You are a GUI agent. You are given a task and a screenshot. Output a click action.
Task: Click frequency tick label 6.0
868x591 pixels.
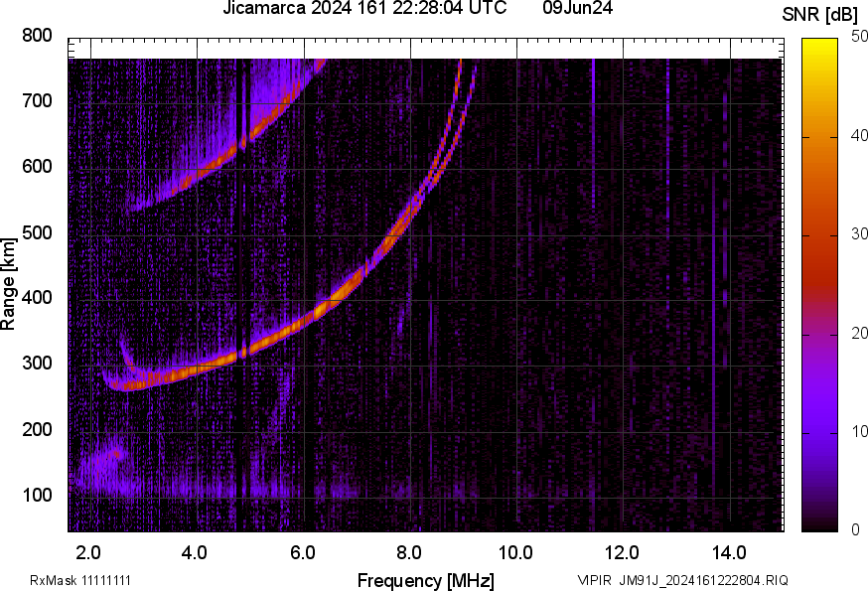[302, 553]
